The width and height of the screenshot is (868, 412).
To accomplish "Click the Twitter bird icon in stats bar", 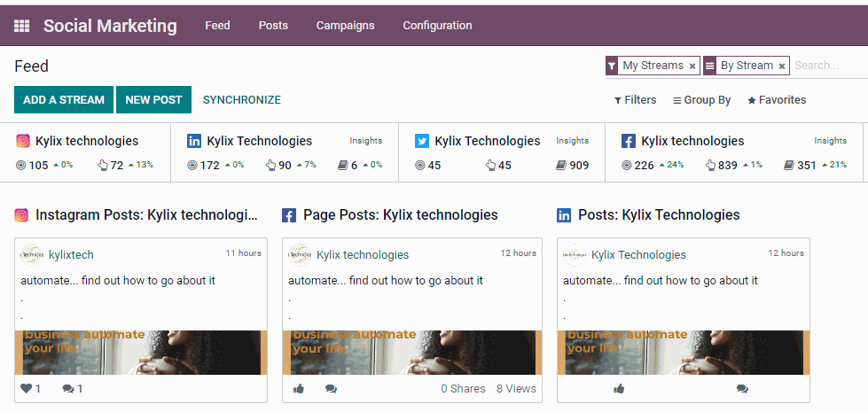I will [422, 141].
